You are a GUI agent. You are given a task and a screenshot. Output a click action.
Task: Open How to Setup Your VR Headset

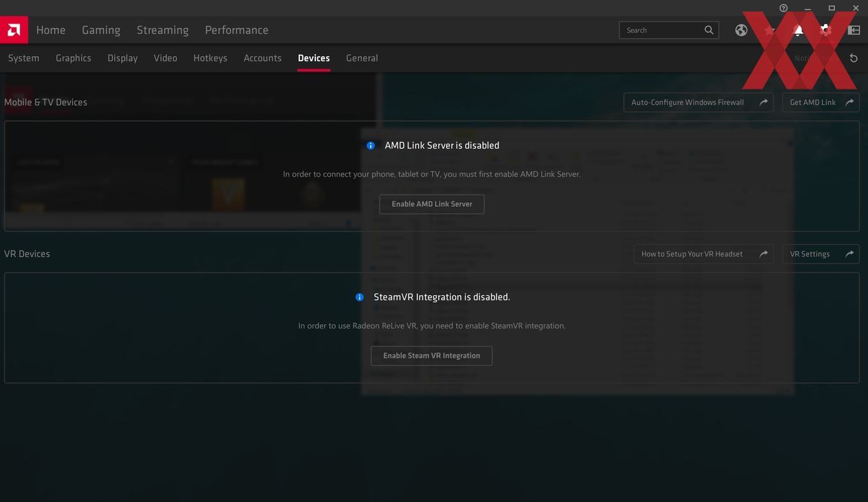click(x=703, y=254)
